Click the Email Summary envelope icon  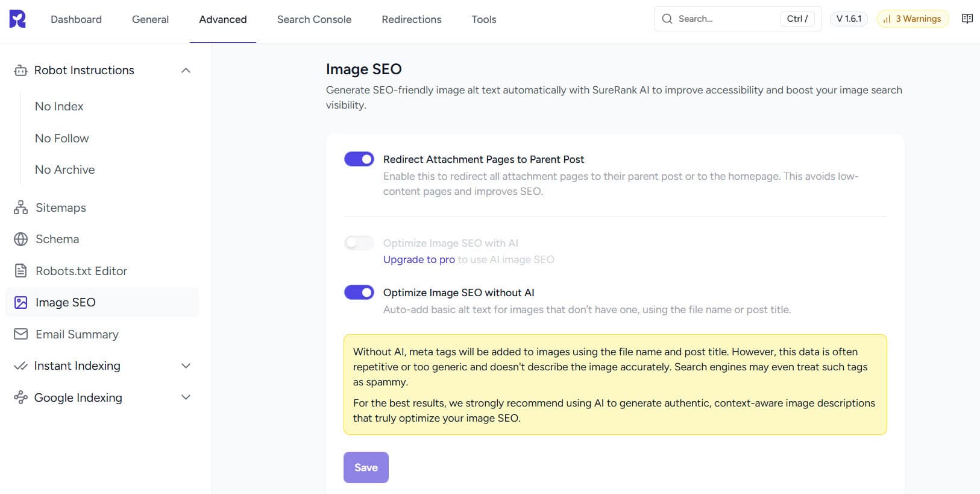tap(20, 334)
